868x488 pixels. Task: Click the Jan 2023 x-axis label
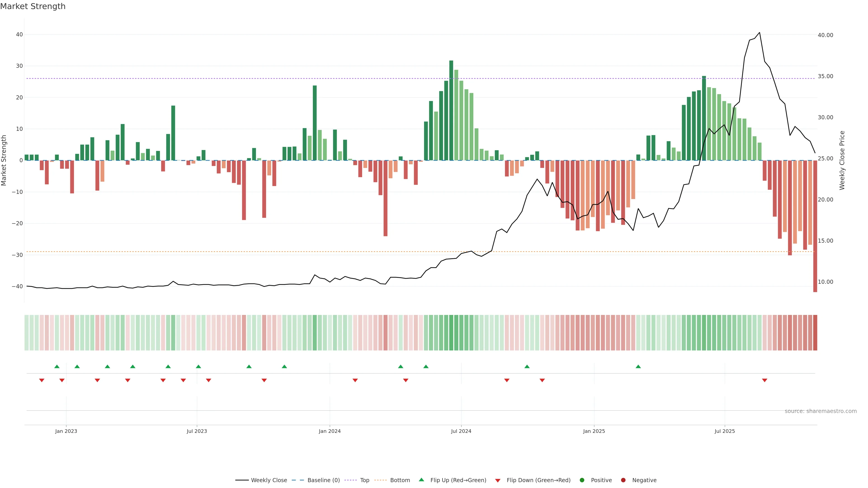[66, 431]
